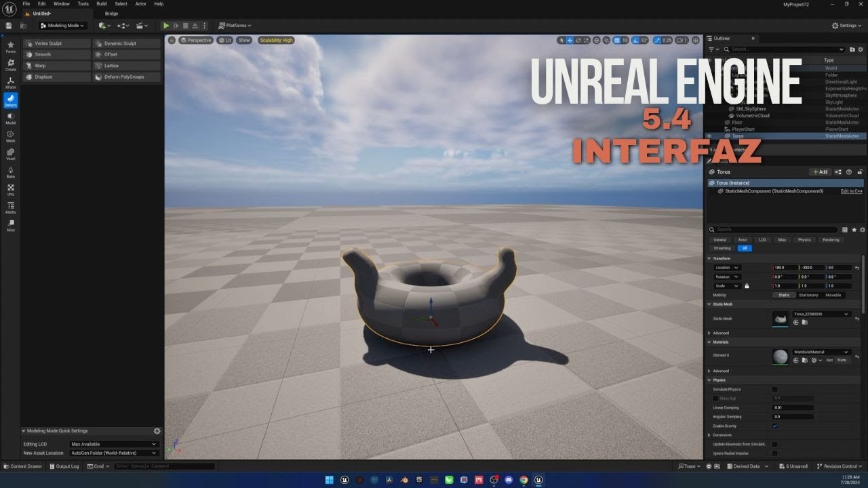Reset Location to default arrow

(x=857, y=268)
